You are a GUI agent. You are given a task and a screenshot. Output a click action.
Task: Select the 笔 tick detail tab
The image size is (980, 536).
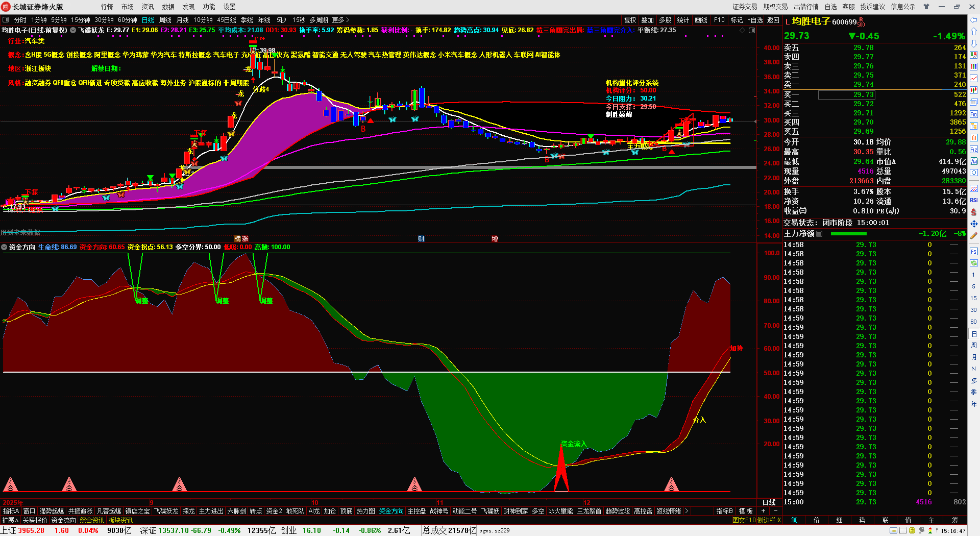click(794, 520)
